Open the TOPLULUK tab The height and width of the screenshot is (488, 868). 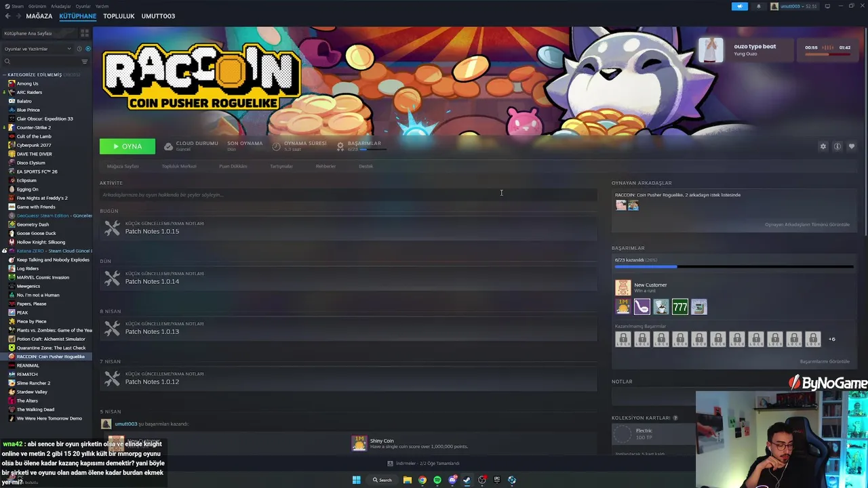tap(119, 16)
